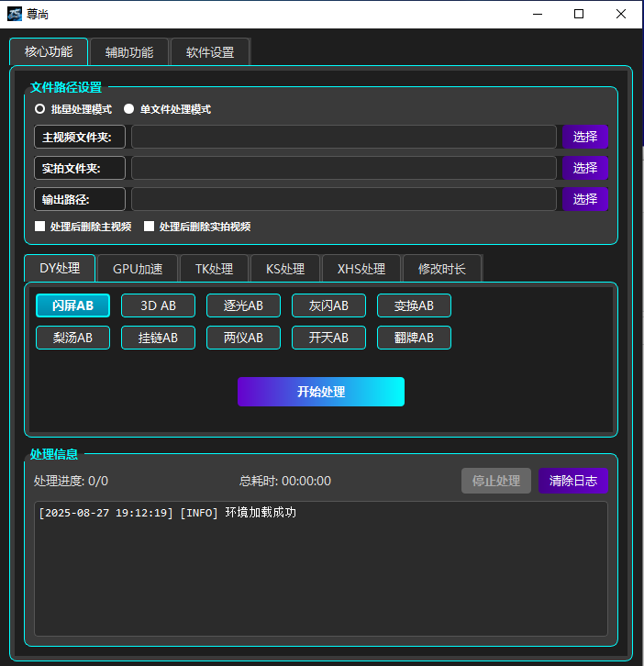The height and width of the screenshot is (666, 644).
Task: Browse for 输出路径 with 选择 button
Action: pyautogui.click(x=585, y=199)
